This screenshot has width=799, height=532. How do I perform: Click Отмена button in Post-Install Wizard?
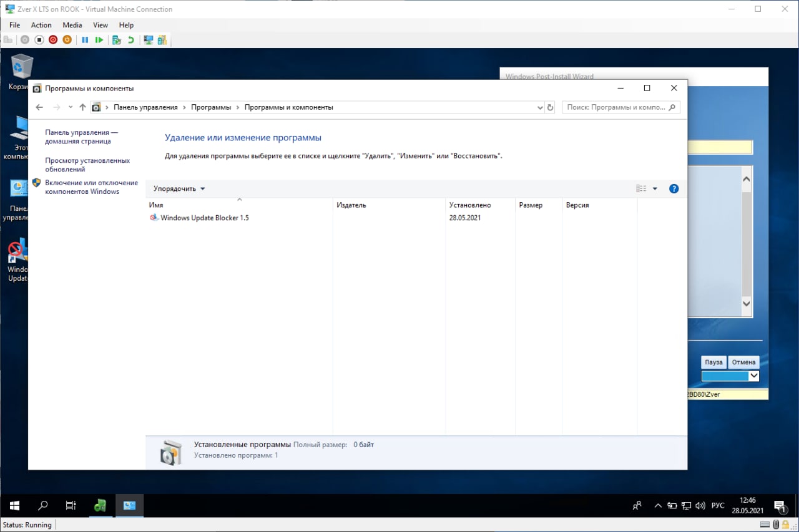click(x=743, y=362)
